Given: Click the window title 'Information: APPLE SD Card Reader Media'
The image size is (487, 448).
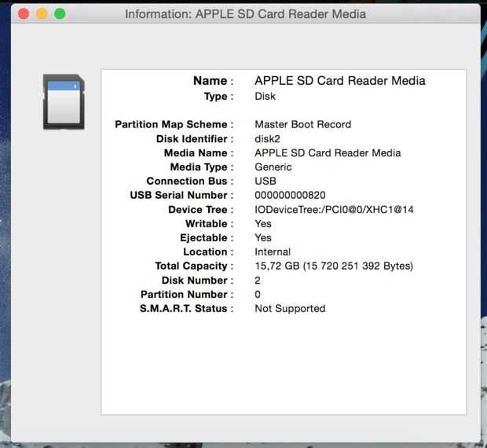Looking at the screenshot, I should tap(245, 14).
